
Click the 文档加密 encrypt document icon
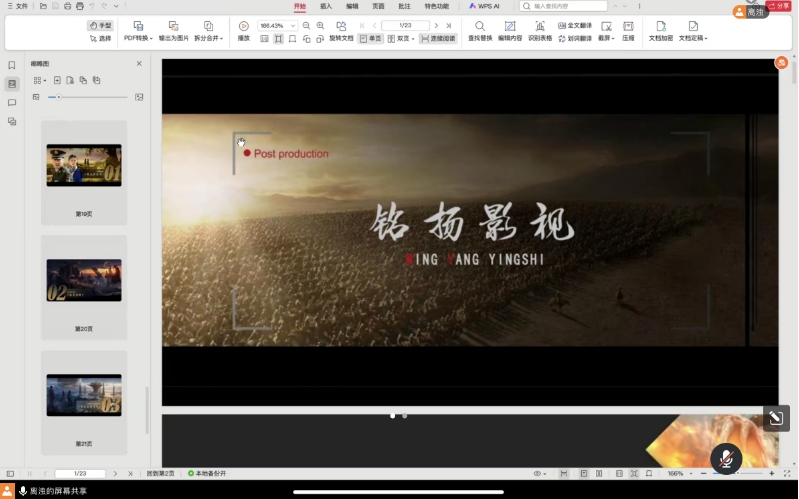tap(660, 26)
